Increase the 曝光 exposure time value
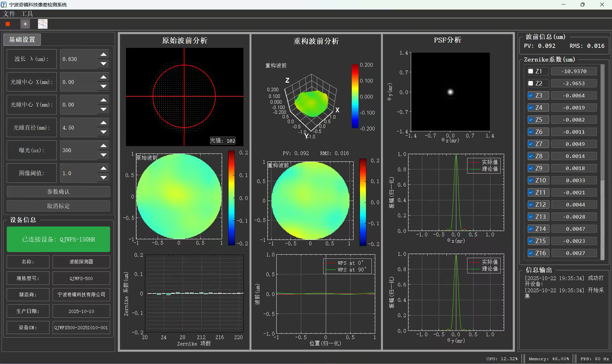The height and width of the screenshot is (364, 612). 103,146
